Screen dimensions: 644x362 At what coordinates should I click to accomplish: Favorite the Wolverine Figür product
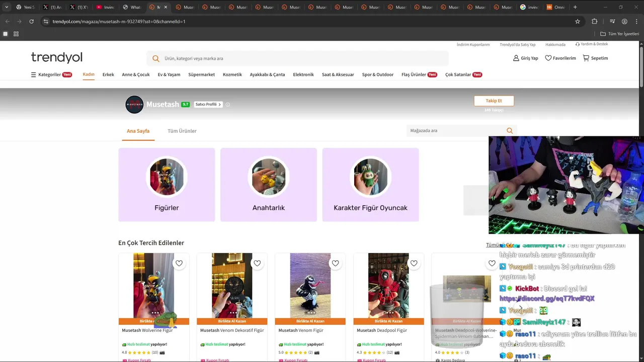click(179, 263)
